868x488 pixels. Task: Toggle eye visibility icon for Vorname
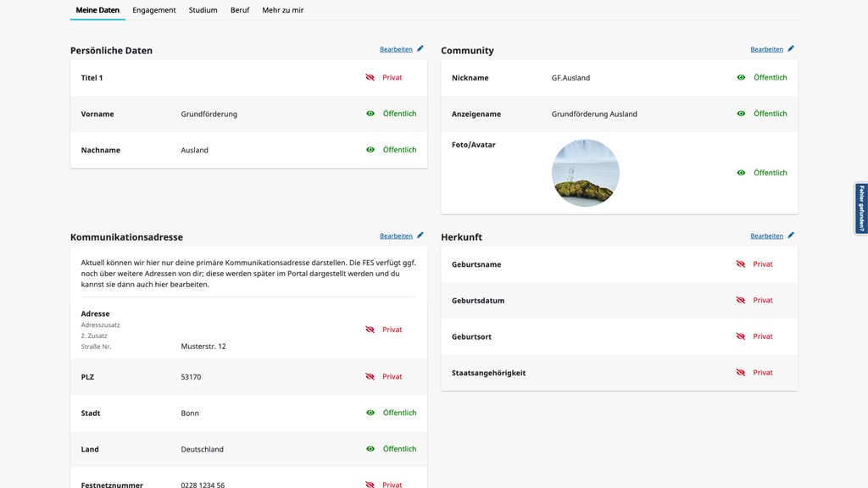click(x=370, y=114)
